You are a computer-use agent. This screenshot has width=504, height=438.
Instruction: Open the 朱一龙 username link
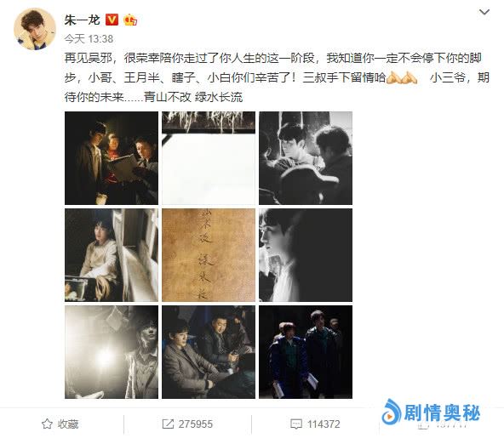pyautogui.click(x=83, y=20)
